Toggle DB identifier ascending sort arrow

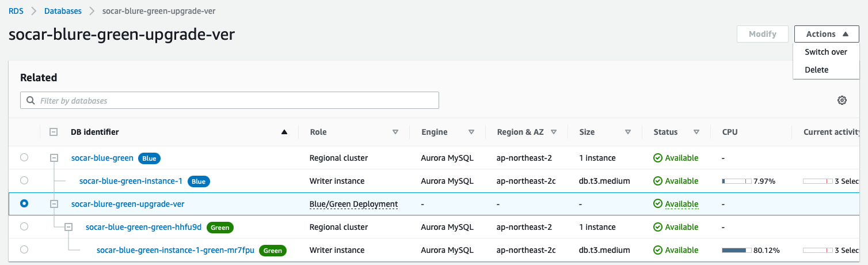click(x=284, y=132)
